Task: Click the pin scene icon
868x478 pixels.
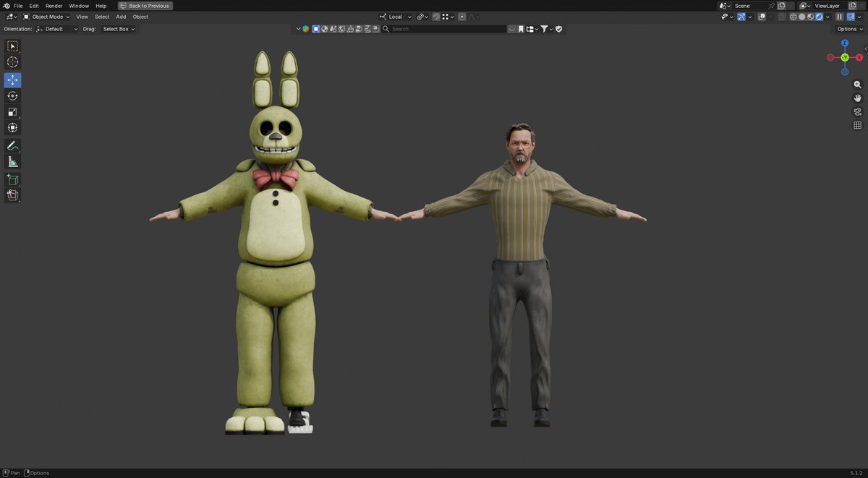Action: pyautogui.click(x=772, y=6)
